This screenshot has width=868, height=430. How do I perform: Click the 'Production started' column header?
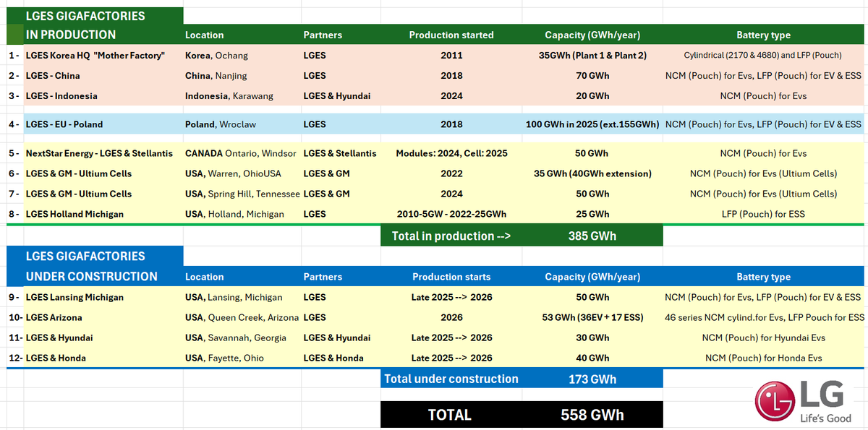click(x=451, y=35)
